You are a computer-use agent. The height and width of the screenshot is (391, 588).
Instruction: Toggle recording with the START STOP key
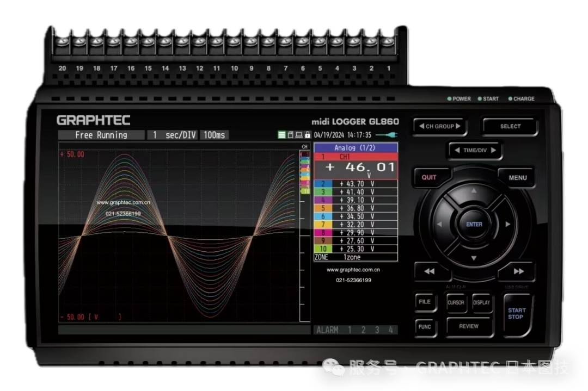[516, 314]
